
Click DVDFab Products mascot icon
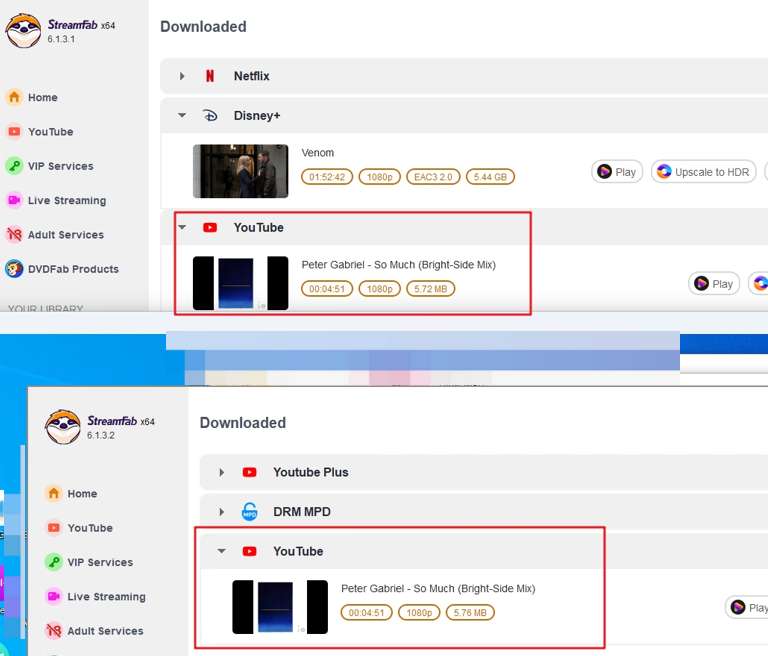coord(14,268)
